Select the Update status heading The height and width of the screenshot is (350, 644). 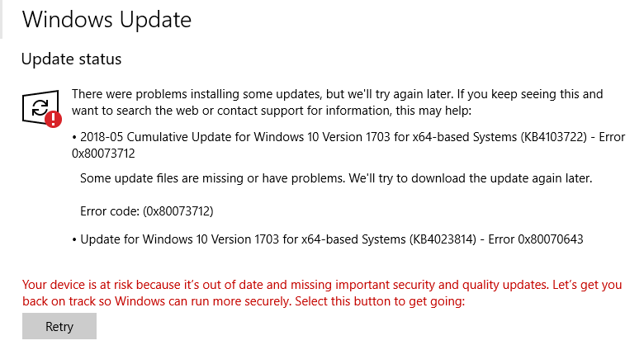[x=71, y=59]
